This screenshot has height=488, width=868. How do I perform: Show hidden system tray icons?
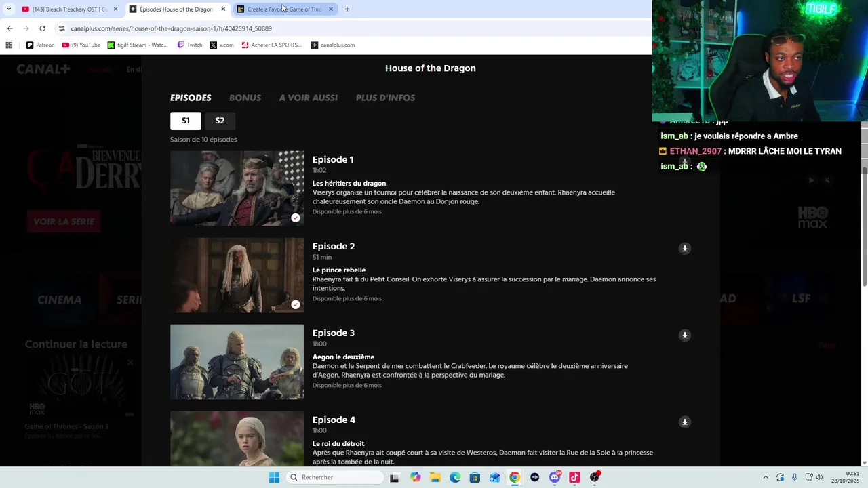[x=766, y=477]
